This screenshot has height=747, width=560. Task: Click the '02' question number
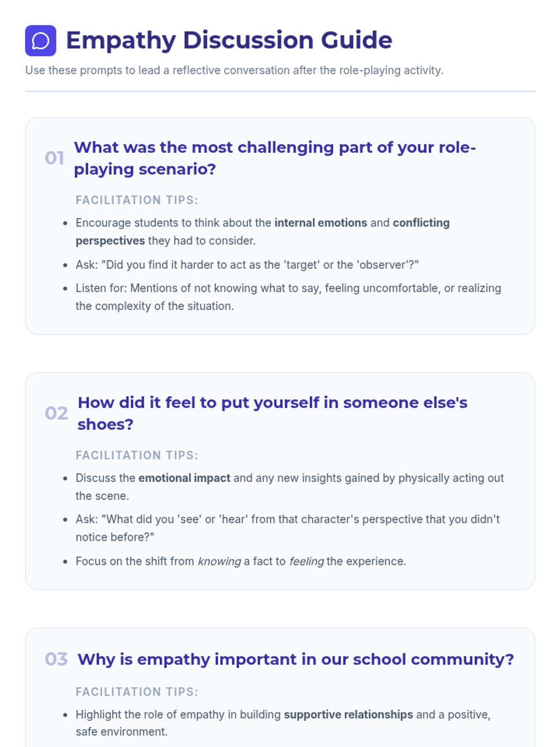tap(56, 414)
